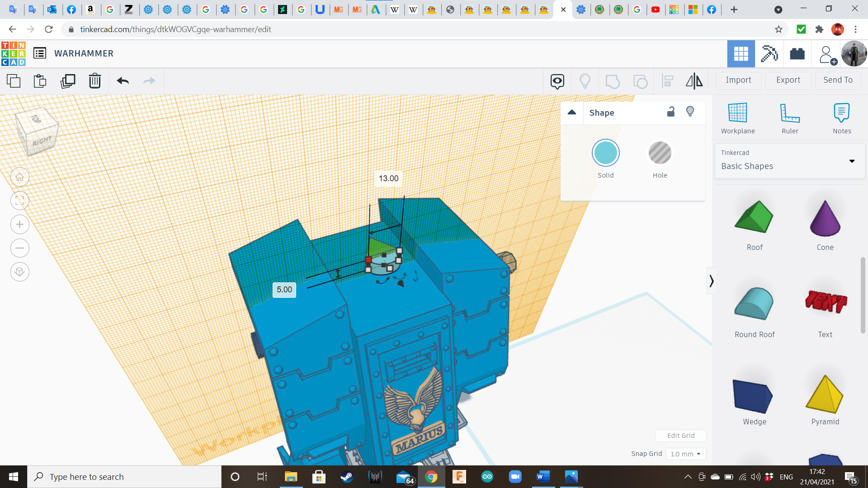Open the Export menu
868x488 pixels.
788,80
